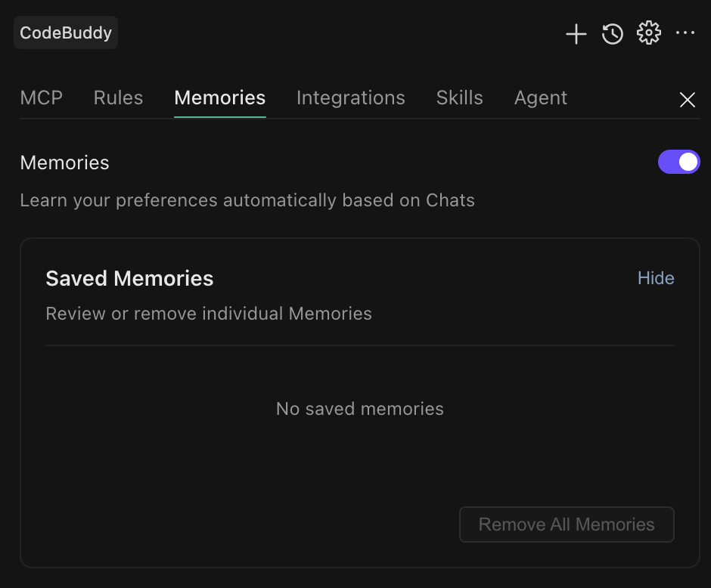Click the 'Learn your preferences' description text
711x588 pixels.
247,200
